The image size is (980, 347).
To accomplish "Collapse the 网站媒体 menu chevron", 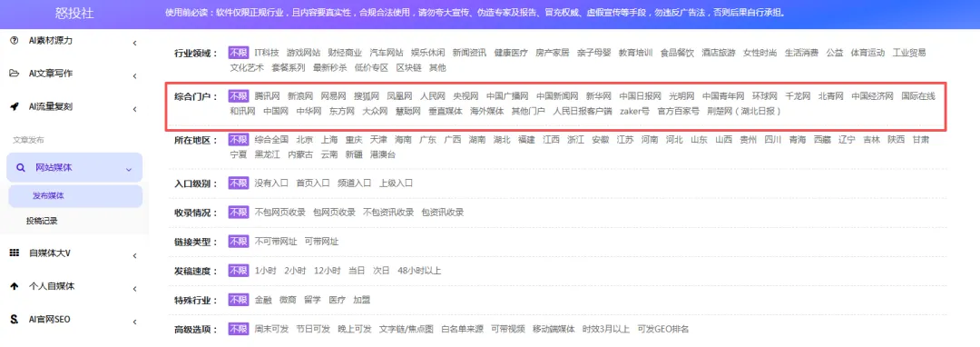I will 129,170.
